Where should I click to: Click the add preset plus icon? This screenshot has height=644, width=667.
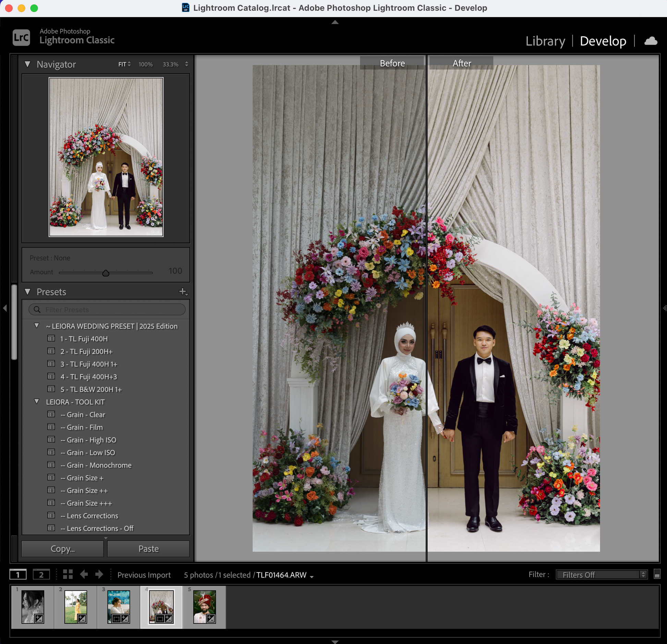tap(183, 292)
